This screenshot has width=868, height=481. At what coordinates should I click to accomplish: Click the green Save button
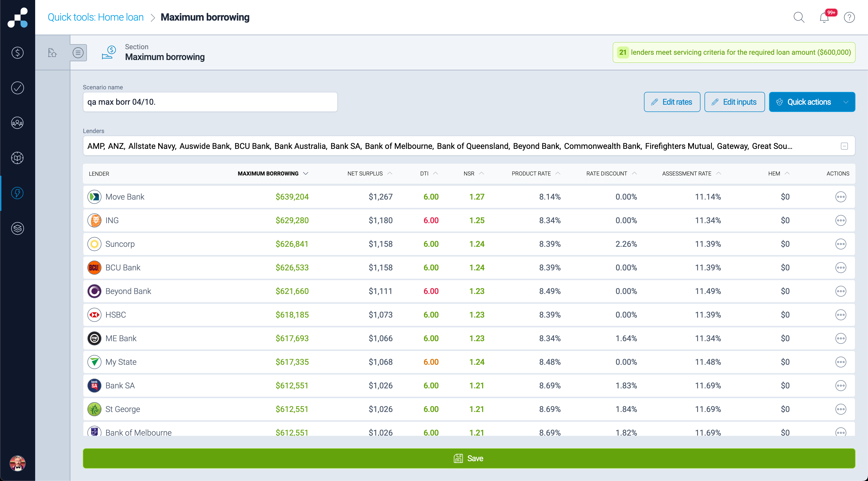pos(469,458)
